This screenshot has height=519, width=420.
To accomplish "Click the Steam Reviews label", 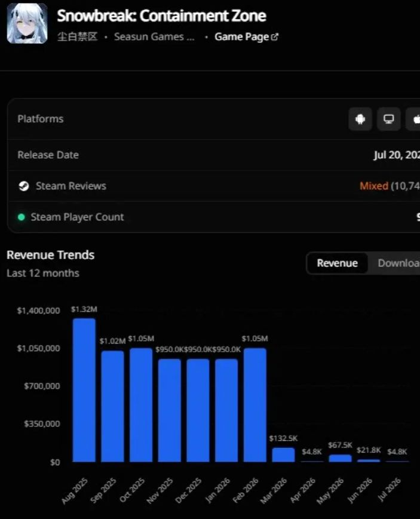I will click(71, 186).
